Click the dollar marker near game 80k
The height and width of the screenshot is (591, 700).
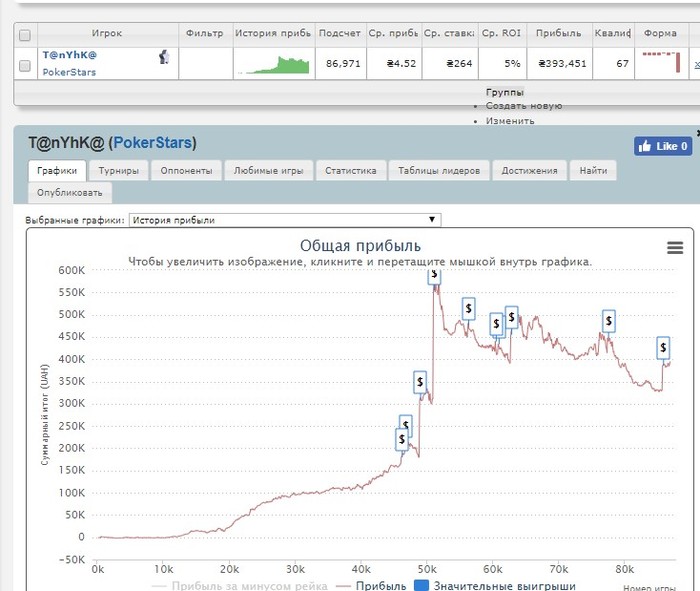click(608, 321)
